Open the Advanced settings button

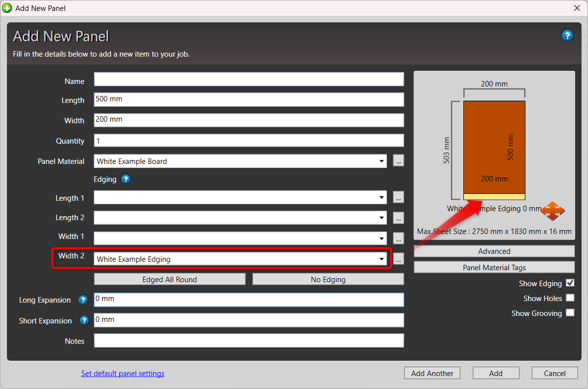point(494,251)
